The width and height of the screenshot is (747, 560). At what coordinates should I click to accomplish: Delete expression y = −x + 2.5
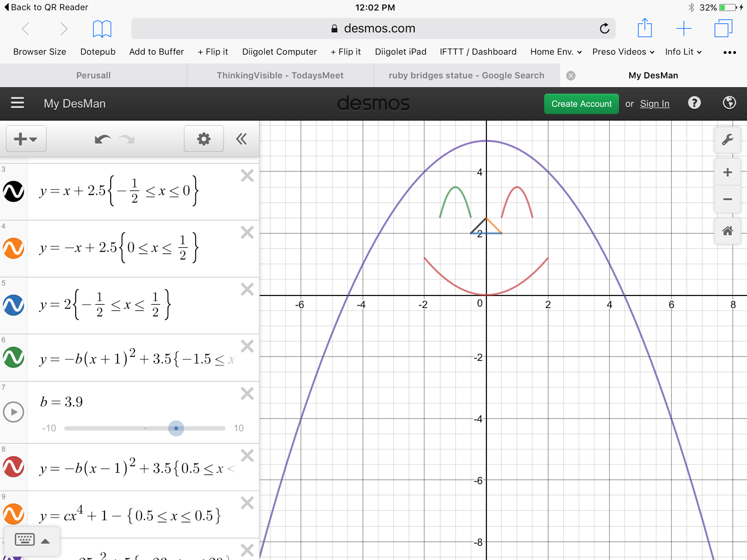pos(247,232)
